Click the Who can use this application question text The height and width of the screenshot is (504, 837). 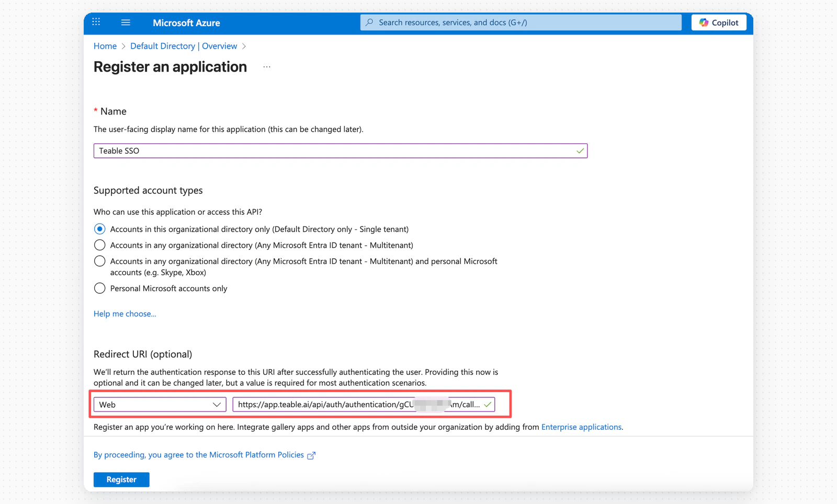pos(178,212)
